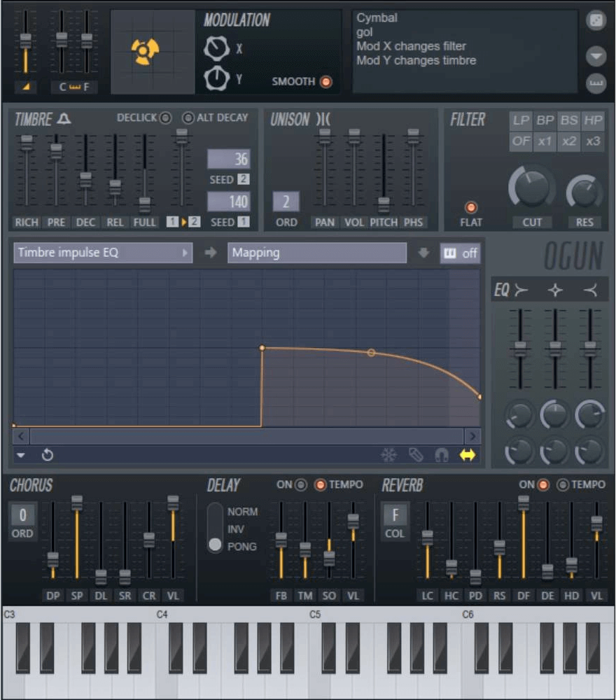The image size is (616, 700).
Task: Click the x2 filter slope button
Action: click(569, 141)
